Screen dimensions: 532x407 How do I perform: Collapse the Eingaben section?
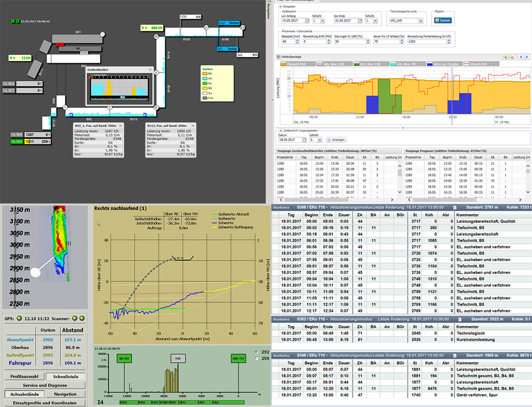click(280, 6)
